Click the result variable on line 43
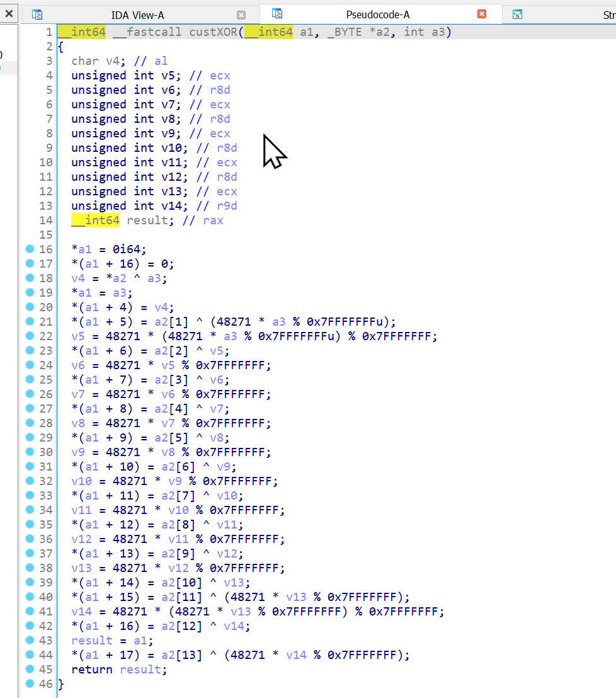Screen dimensions: 616x698 [x=92, y=640]
